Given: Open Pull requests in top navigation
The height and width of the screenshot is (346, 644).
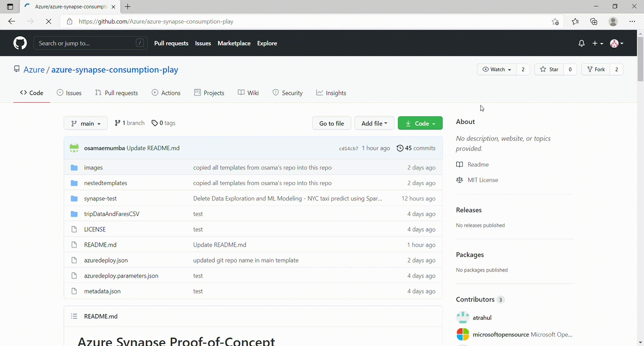Looking at the screenshot, I should pyautogui.click(x=171, y=43).
